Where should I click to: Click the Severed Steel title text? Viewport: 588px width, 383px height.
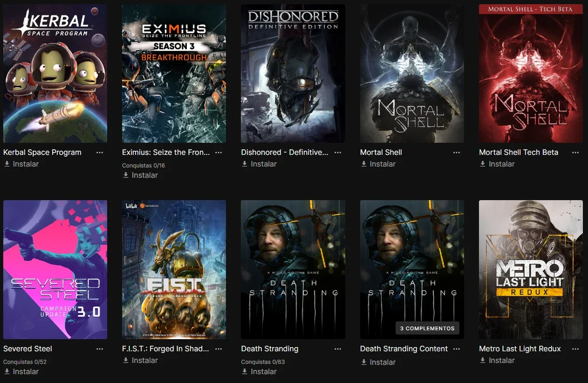(27, 349)
